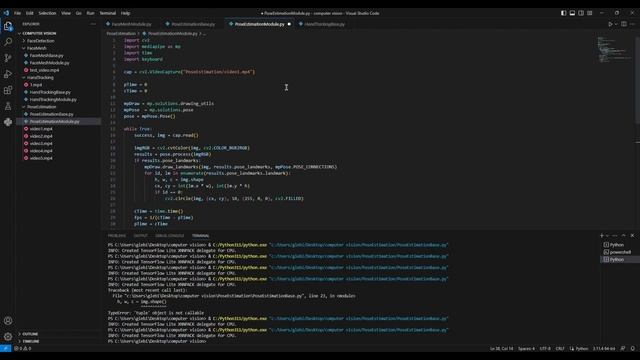Click the Spaces: 4 indentation indicator
Screen dimensions: 640x360
(x=526, y=349)
